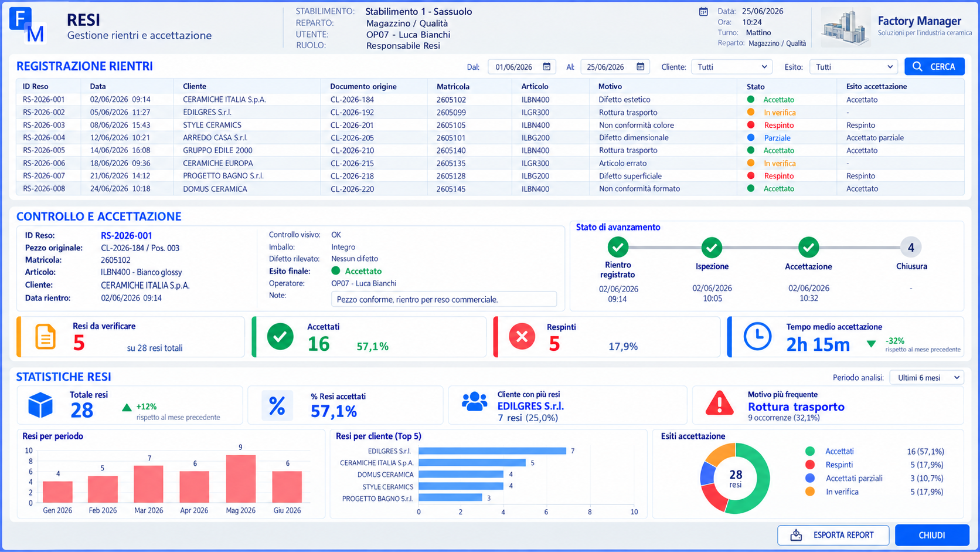The width and height of the screenshot is (980, 552).
Task: Select row RS-2026-005 in the table
Action: 490,151
